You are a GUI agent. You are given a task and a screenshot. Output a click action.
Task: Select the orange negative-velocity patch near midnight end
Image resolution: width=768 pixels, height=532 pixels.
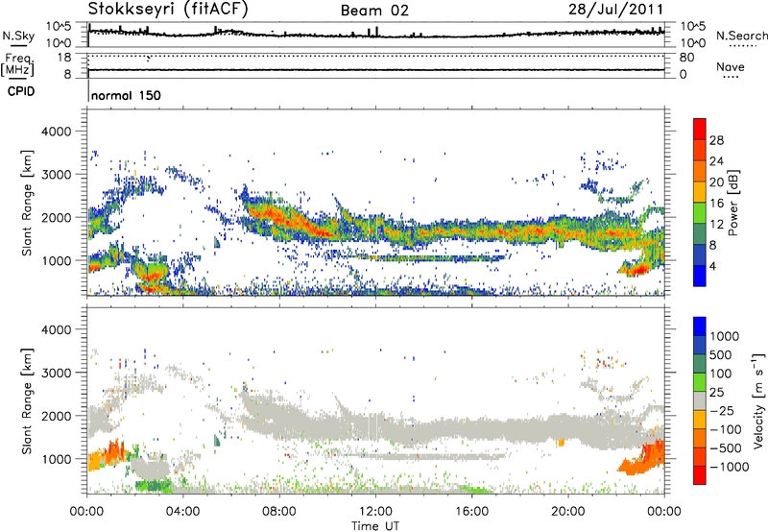[643, 457]
